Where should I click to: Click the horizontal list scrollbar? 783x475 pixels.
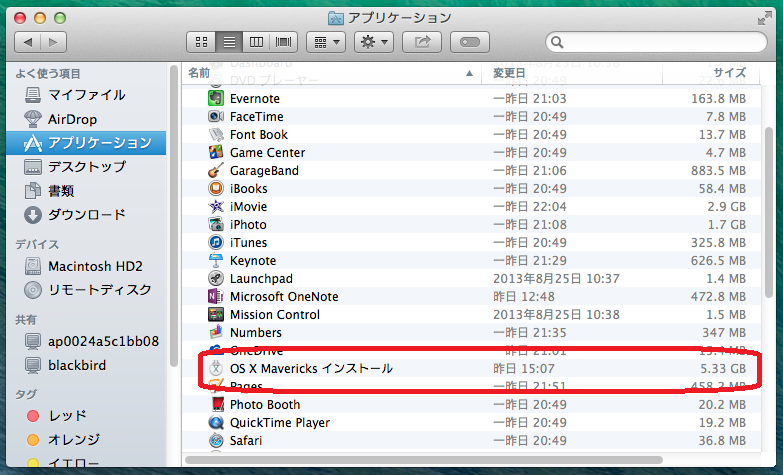(x=423, y=460)
